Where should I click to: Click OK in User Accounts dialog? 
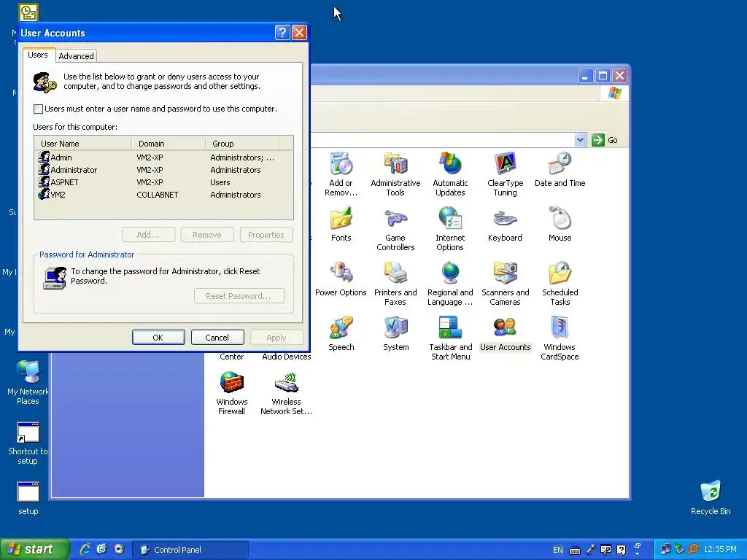pos(158,337)
